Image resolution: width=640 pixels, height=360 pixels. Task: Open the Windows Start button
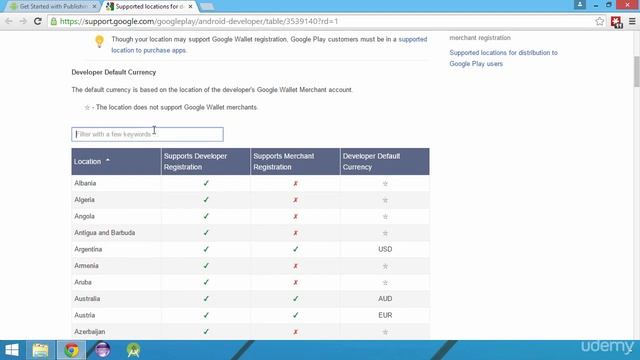click(12, 350)
